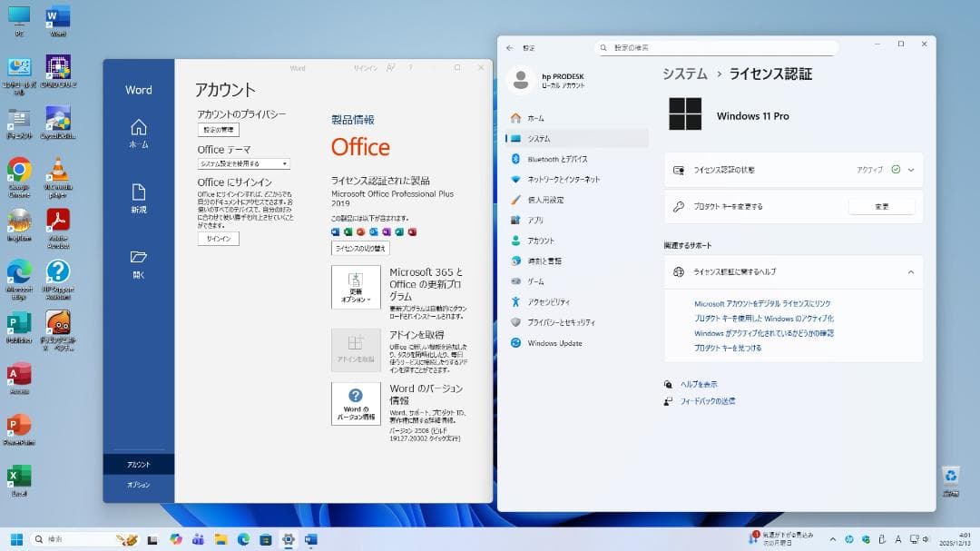Screen dimensions: 980x551
Task: Click System in the breadcrumb header
Action: (x=685, y=74)
